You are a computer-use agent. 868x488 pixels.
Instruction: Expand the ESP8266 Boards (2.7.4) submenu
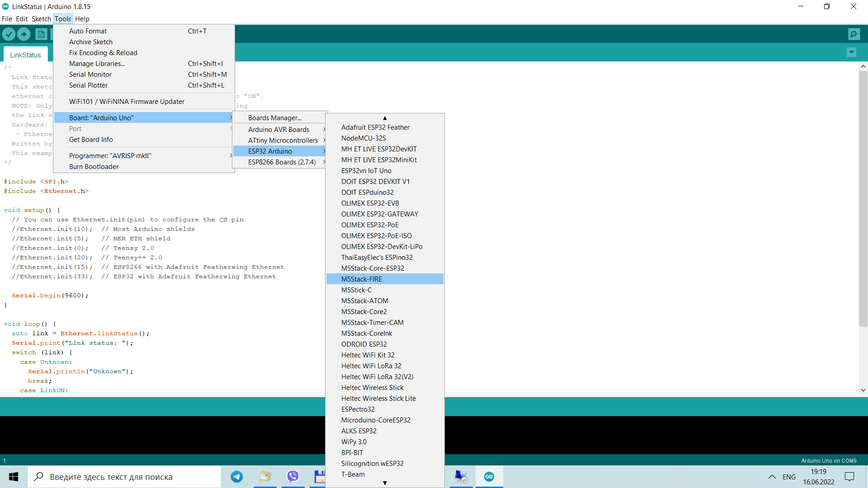click(282, 162)
